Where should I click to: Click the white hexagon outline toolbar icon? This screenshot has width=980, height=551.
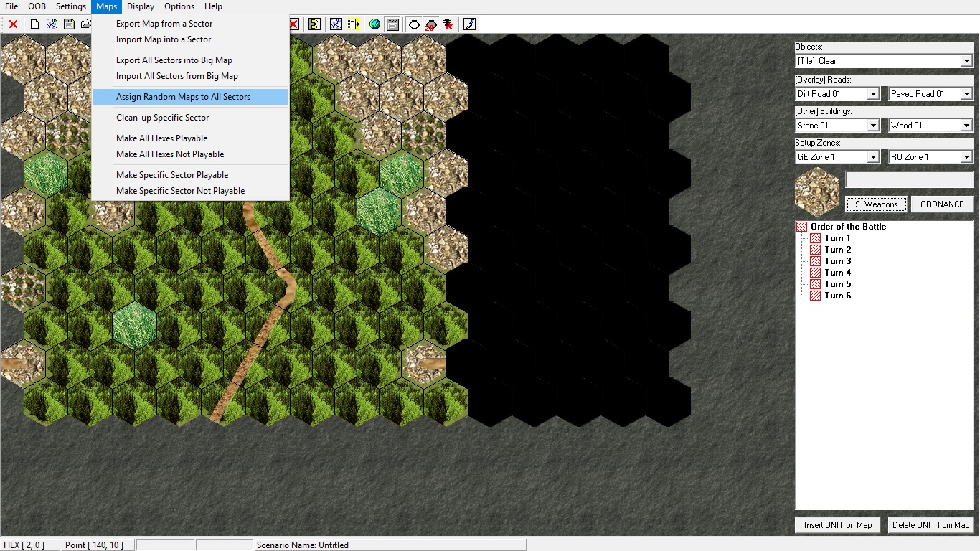pyautogui.click(x=414, y=24)
